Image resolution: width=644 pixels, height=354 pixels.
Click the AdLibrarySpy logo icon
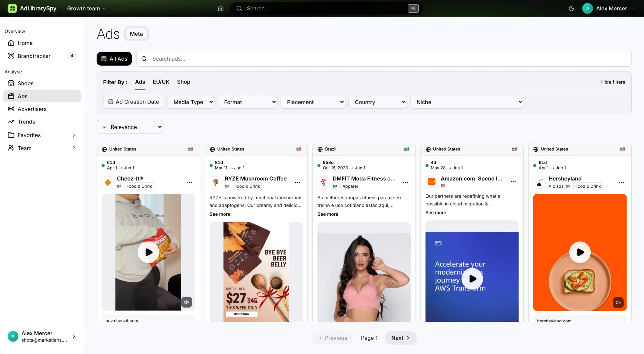pyautogui.click(x=12, y=8)
